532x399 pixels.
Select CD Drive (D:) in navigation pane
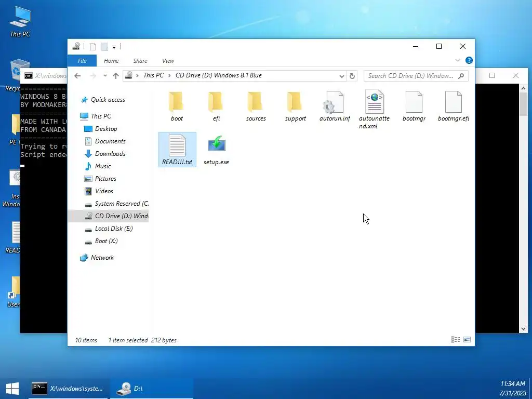tap(108, 216)
